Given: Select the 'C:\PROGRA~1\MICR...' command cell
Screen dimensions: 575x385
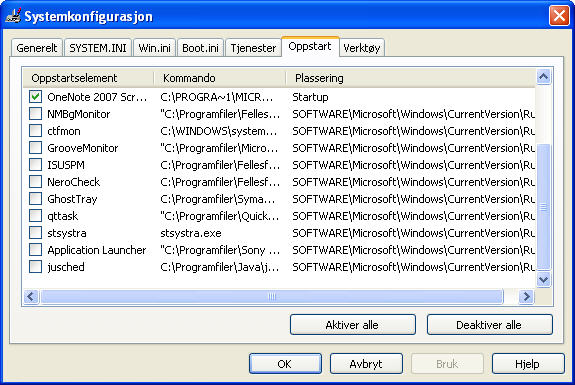Looking at the screenshot, I should click(217, 97).
